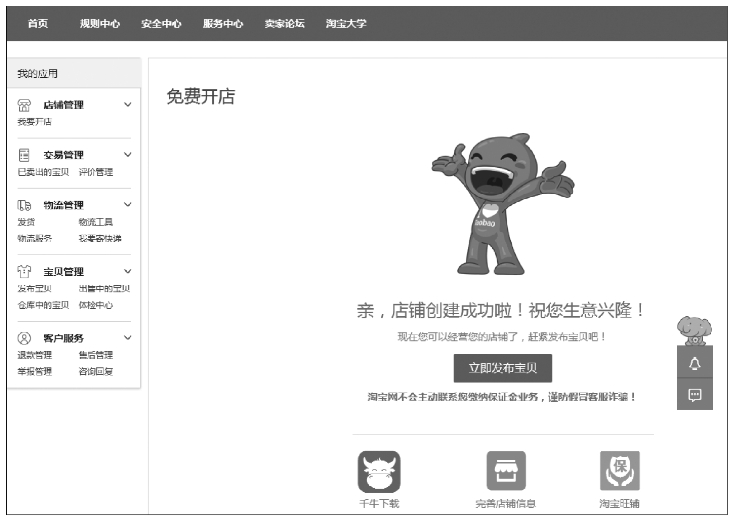Click the 免费开店 page title
This screenshot has height=523, width=737.
(x=201, y=96)
